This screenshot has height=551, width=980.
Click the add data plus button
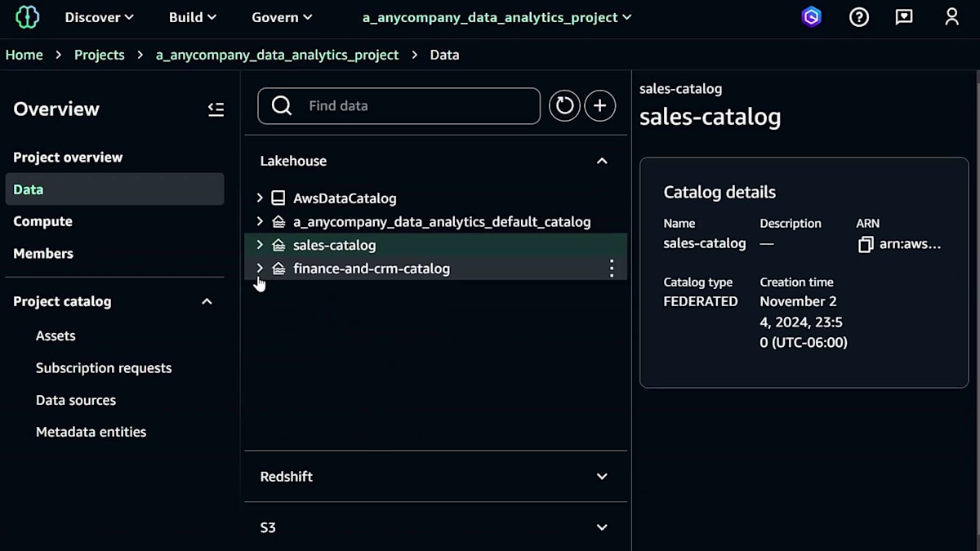point(600,106)
